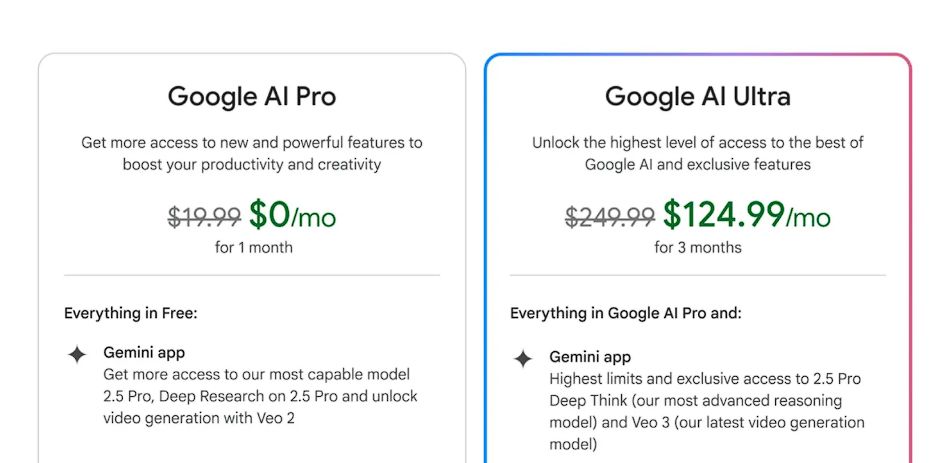This screenshot has width=935, height=463.
Task: Click the crossed-out $249.99 price
Action: [610, 216]
